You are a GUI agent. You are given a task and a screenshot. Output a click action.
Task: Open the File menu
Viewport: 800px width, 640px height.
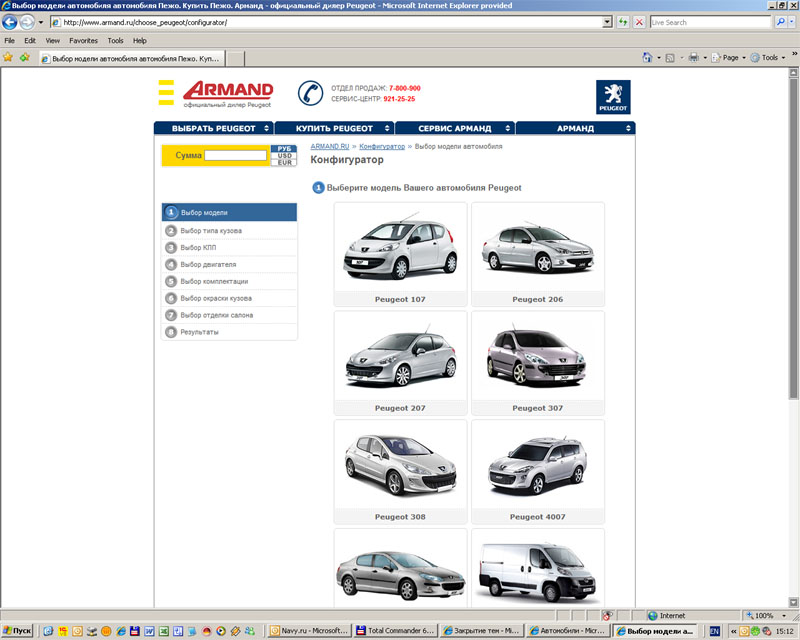click(x=10, y=40)
